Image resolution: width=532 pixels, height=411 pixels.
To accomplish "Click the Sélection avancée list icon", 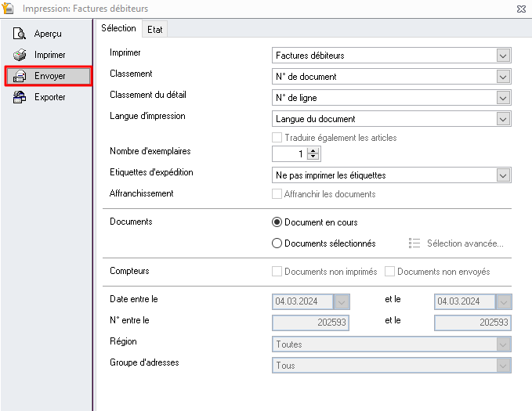I will click(415, 243).
